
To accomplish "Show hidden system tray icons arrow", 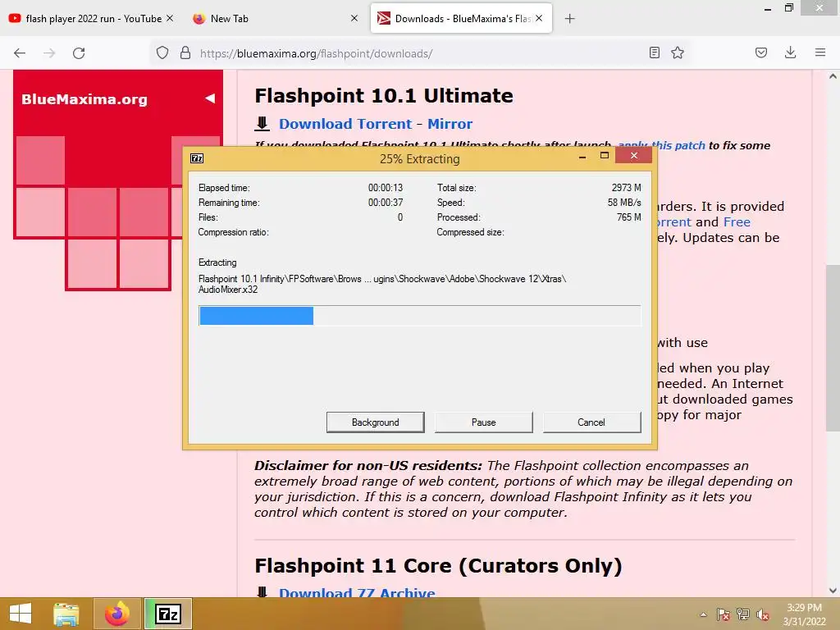I will click(x=703, y=614).
